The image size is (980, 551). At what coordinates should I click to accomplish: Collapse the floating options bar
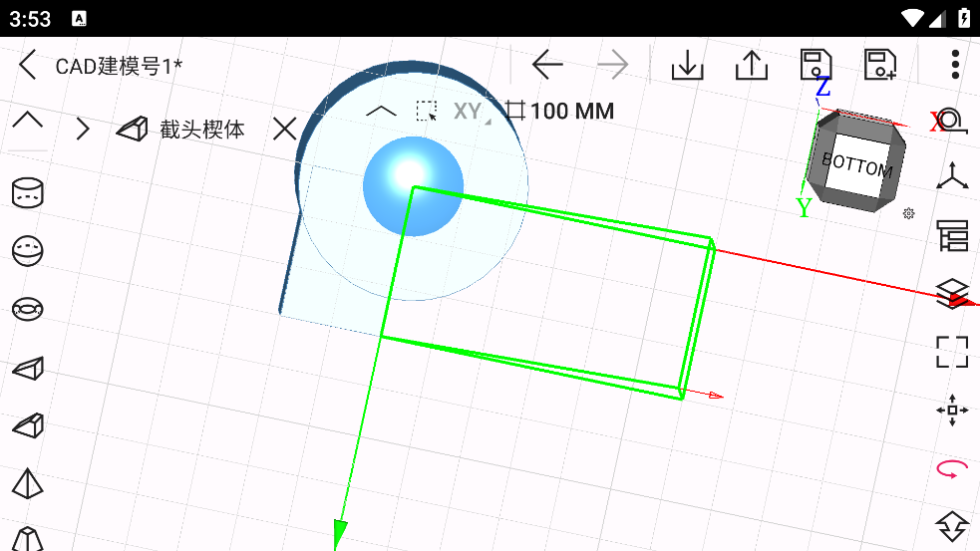coord(381,112)
